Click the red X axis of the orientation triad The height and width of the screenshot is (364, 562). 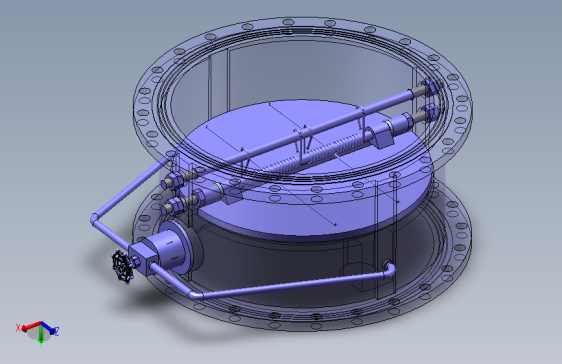(30, 326)
